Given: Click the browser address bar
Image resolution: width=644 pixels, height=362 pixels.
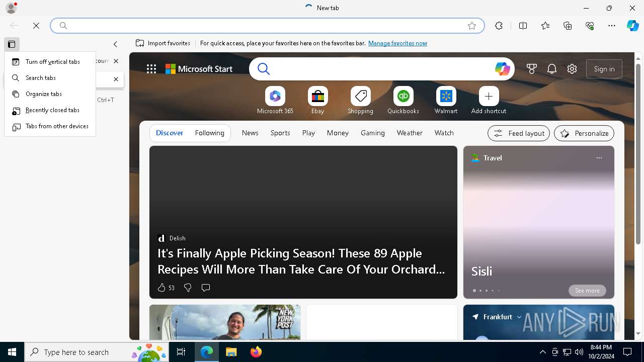Looking at the screenshot, I should point(267,26).
